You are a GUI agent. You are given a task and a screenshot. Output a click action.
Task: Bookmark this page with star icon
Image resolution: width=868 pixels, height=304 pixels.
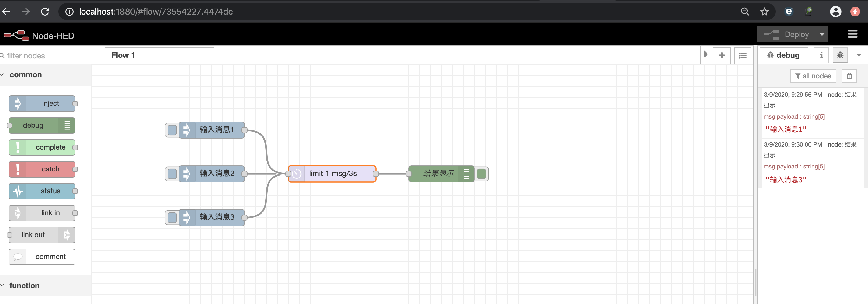pyautogui.click(x=764, y=12)
